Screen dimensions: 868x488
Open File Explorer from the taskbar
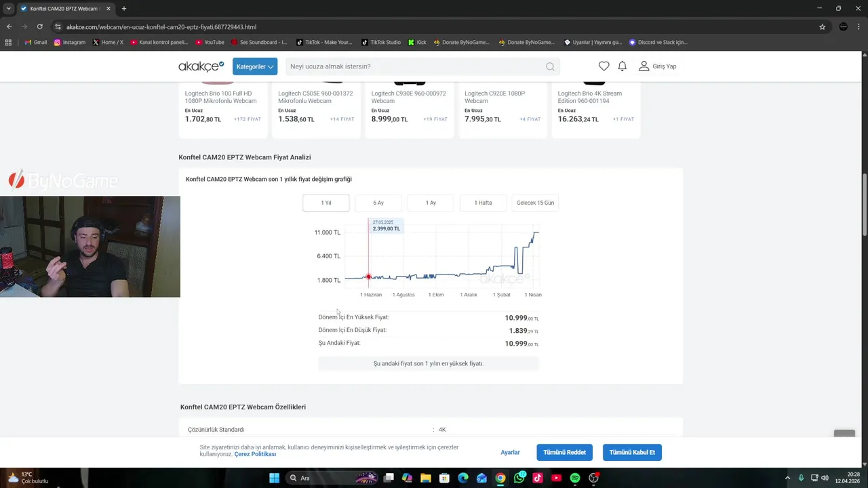425,478
